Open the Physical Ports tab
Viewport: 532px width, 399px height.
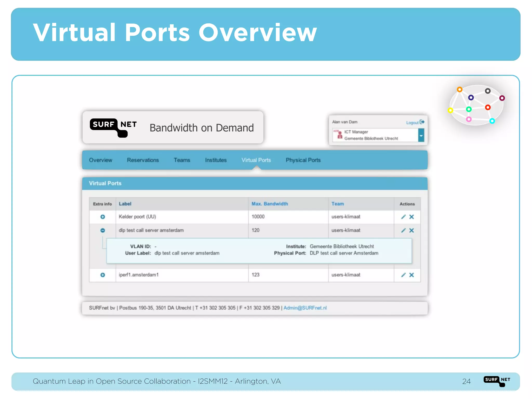tap(303, 160)
